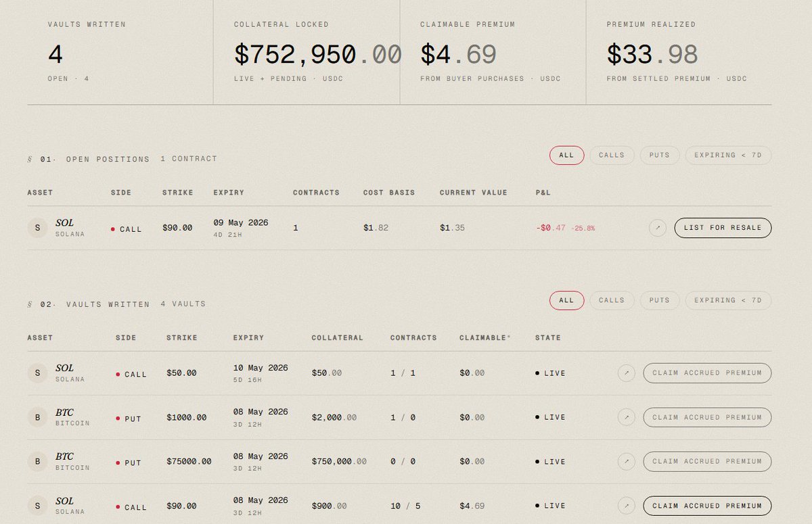Screen dimensions: 812x524
Task: Click SOL avatar icon in Open Positions row
Action: tap(37, 228)
